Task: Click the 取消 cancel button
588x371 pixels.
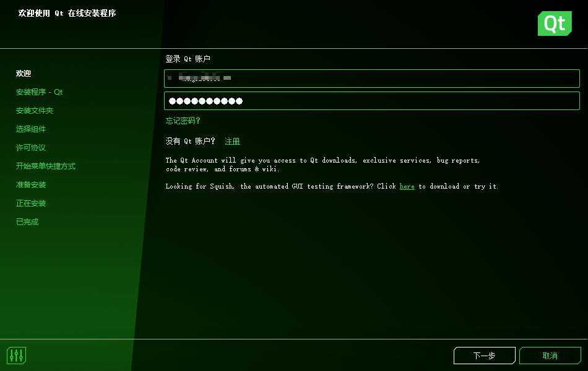Action: click(550, 356)
